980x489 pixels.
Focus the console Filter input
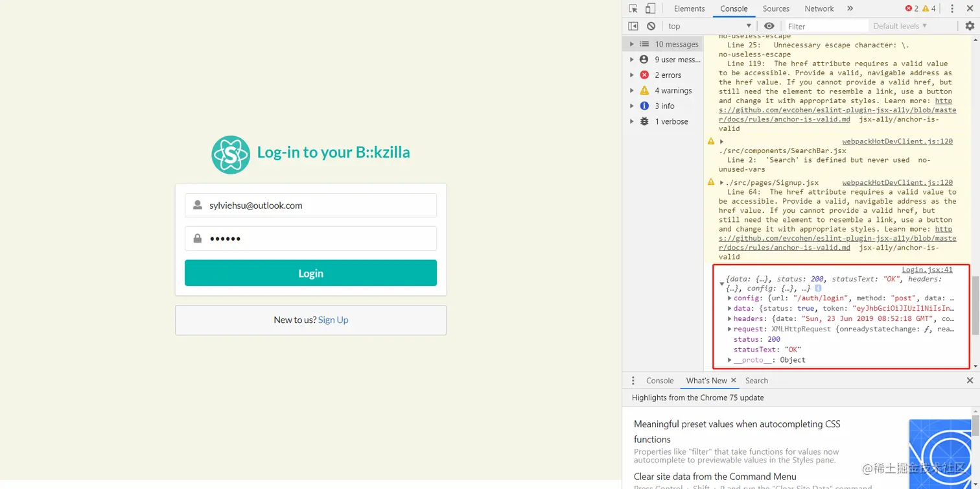pos(826,26)
